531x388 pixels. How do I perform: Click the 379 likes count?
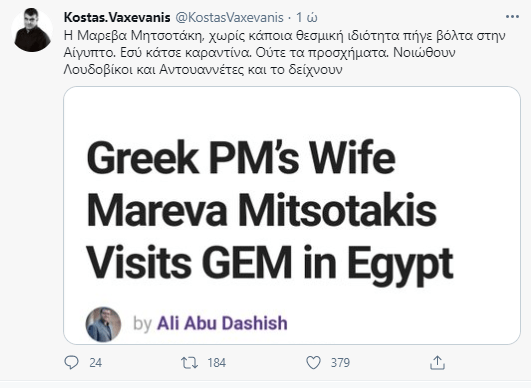point(340,363)
